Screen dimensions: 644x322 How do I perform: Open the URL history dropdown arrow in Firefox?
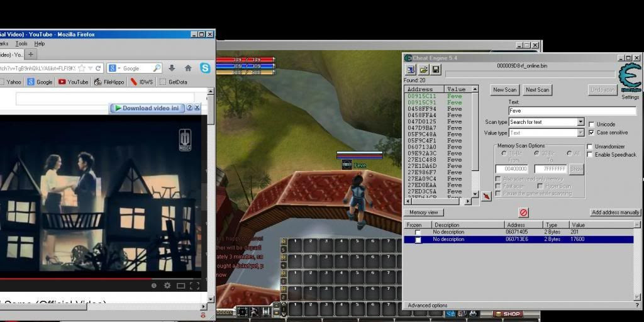(91, 68)
